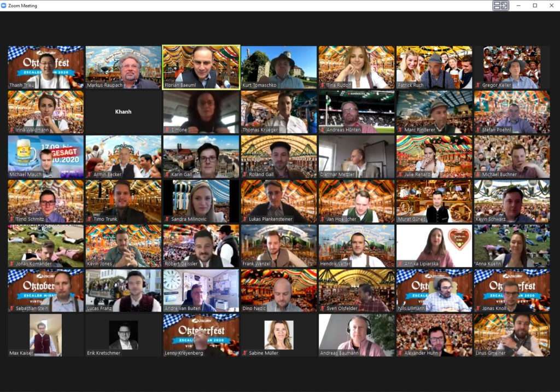The height and width of the screenshot is (392, 560).
Task: Click the Markus Raupach name label
Action: [x=106, y=85]
